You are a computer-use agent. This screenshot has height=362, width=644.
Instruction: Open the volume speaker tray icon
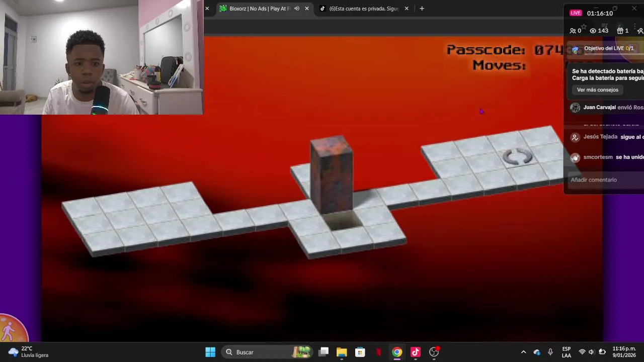(592, 352)
